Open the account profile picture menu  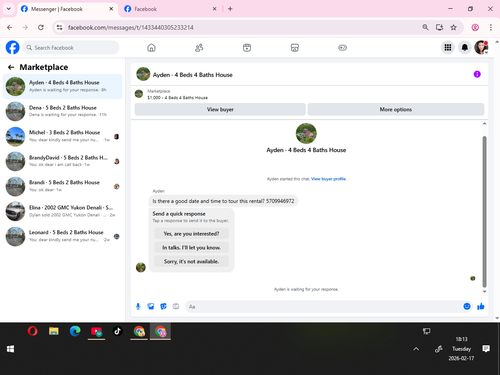(481, 48)
